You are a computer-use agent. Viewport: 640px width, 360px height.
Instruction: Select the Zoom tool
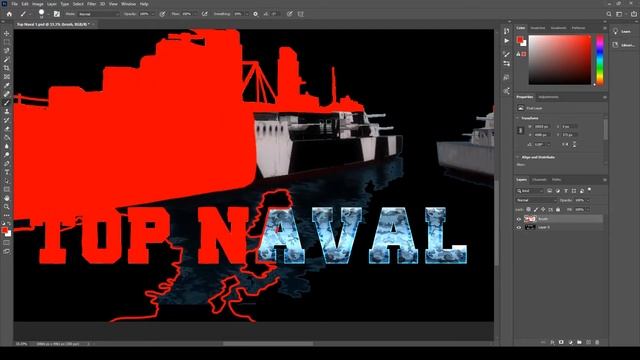pyautogui.click(x=7, y=207)
